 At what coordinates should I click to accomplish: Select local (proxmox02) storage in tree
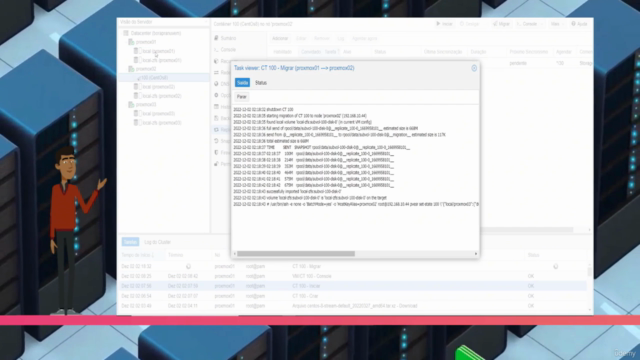click(158, 87)
